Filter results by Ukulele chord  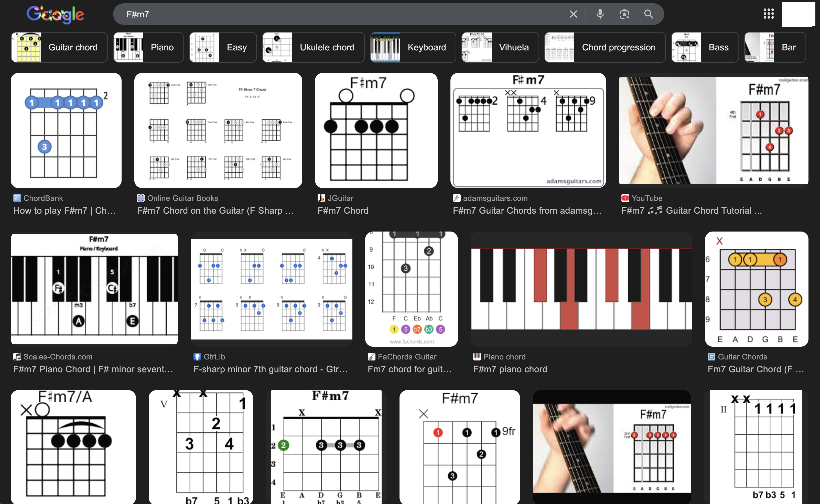click(x=313, y=47)
